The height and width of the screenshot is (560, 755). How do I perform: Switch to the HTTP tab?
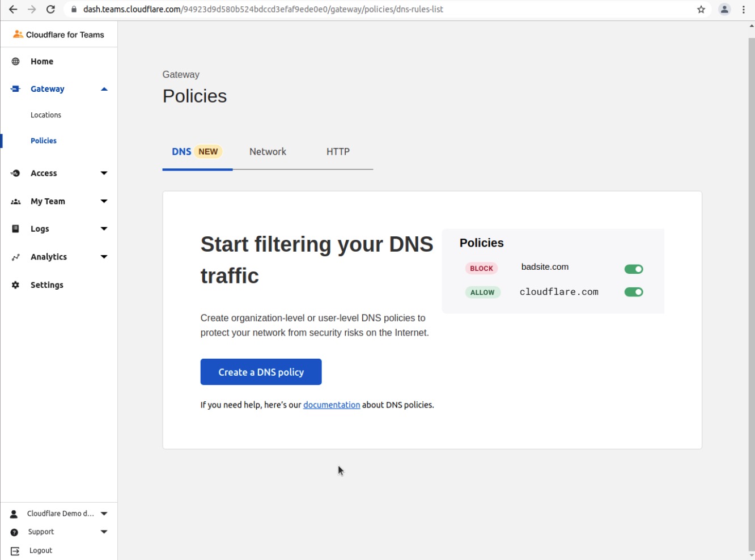tap(338, 151)
